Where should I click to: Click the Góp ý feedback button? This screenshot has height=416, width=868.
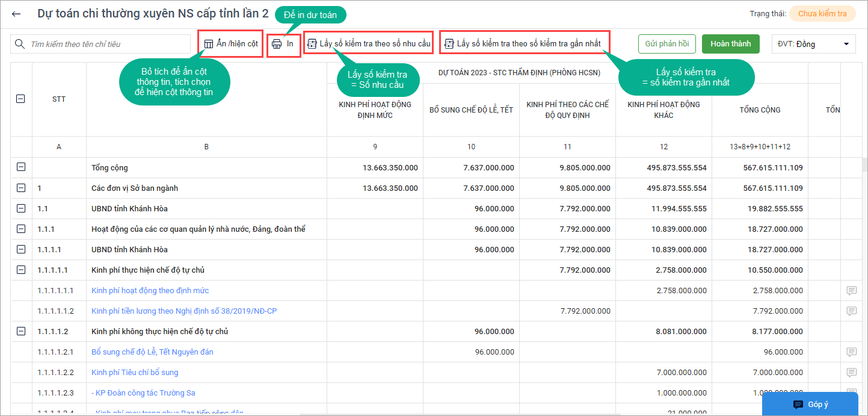[810, 404]
